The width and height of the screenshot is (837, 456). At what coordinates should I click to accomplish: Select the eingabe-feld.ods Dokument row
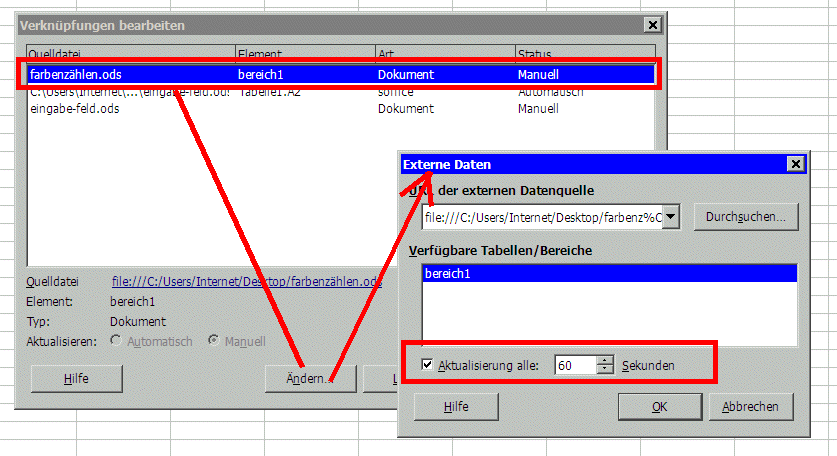coord(75,109)
